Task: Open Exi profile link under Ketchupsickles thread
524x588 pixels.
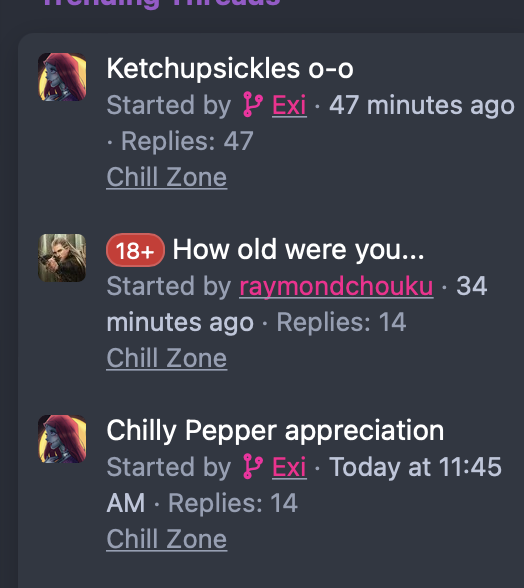Action: (289, 105)
